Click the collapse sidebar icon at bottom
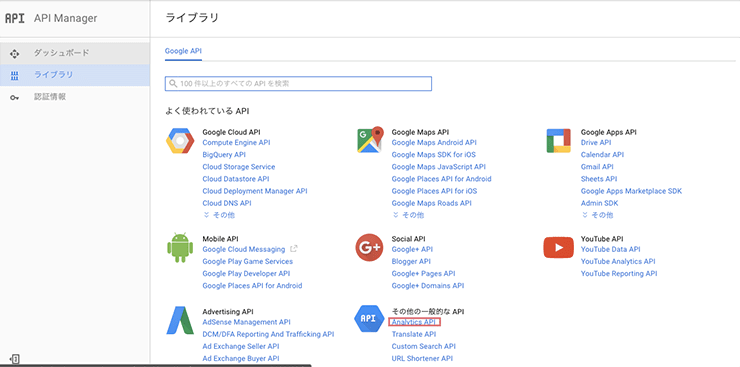The width and height of the screenshot is (740, 367). [15, 359]
